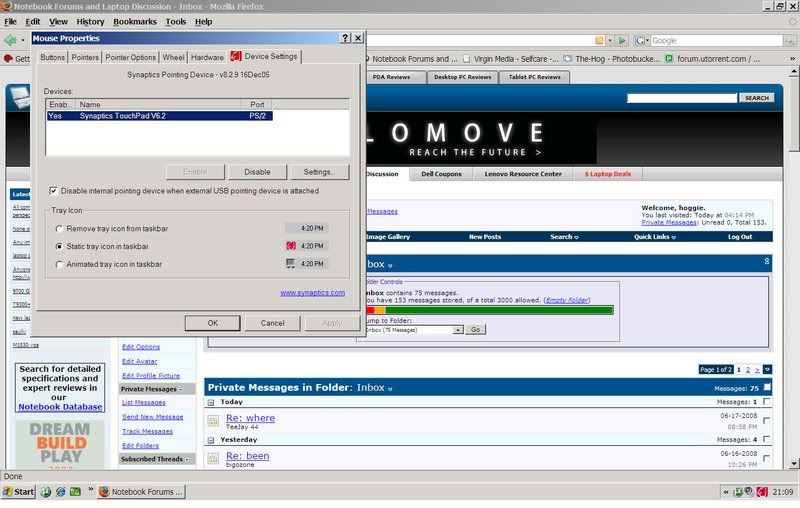Screen dimensions: 800x508
Task: Click the animated tray icon preview
Action: coord(290,264)
